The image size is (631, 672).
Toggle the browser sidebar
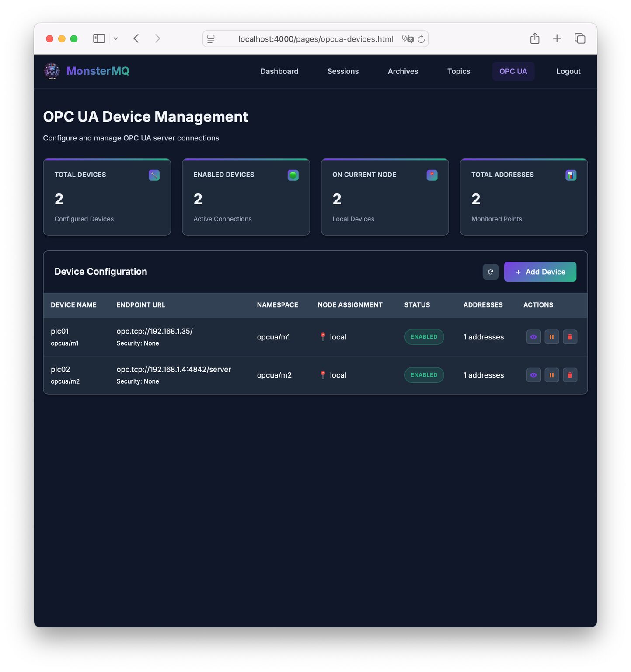(99, 38)
